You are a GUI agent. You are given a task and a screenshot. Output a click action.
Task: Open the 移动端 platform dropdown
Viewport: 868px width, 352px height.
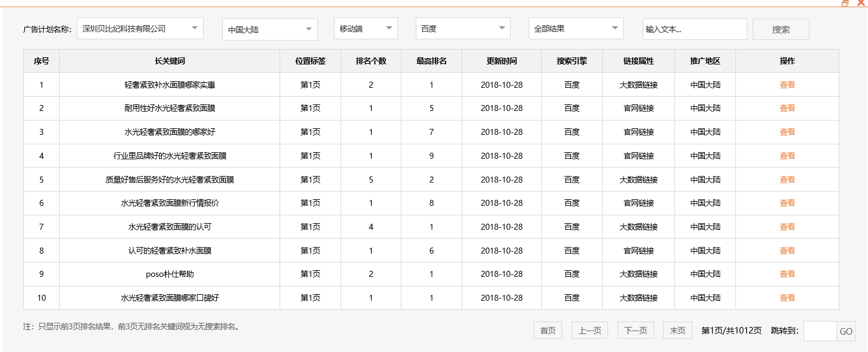pos(365,28)
